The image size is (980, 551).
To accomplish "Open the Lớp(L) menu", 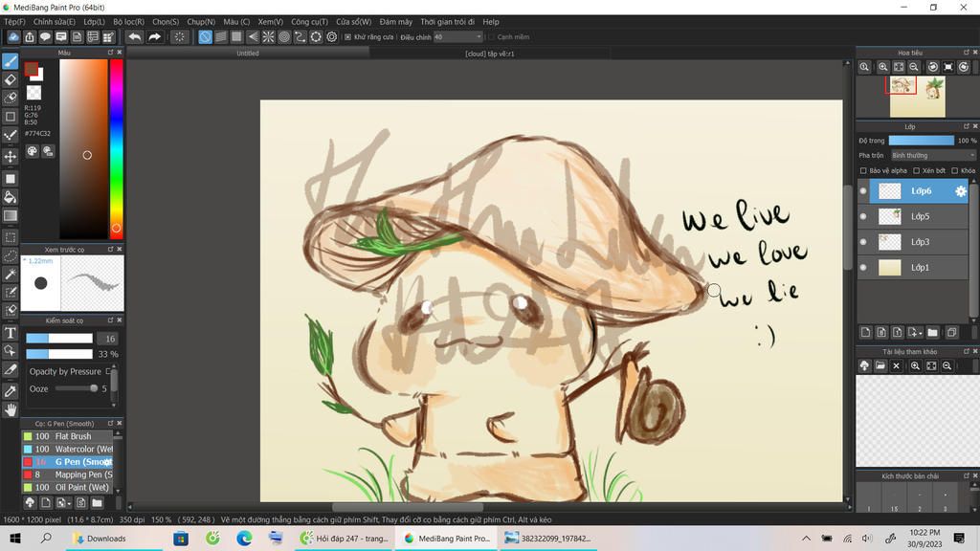I will pos(95,22).
